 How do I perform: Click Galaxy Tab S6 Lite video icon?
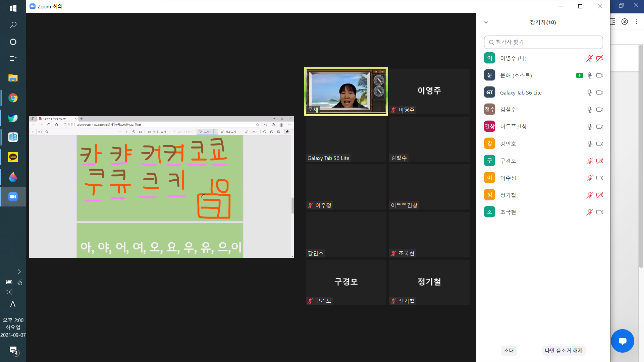click(600, 93)
